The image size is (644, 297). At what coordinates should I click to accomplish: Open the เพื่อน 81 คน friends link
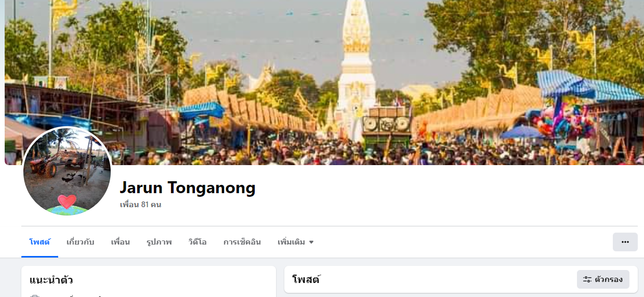(x=140, y=205)
